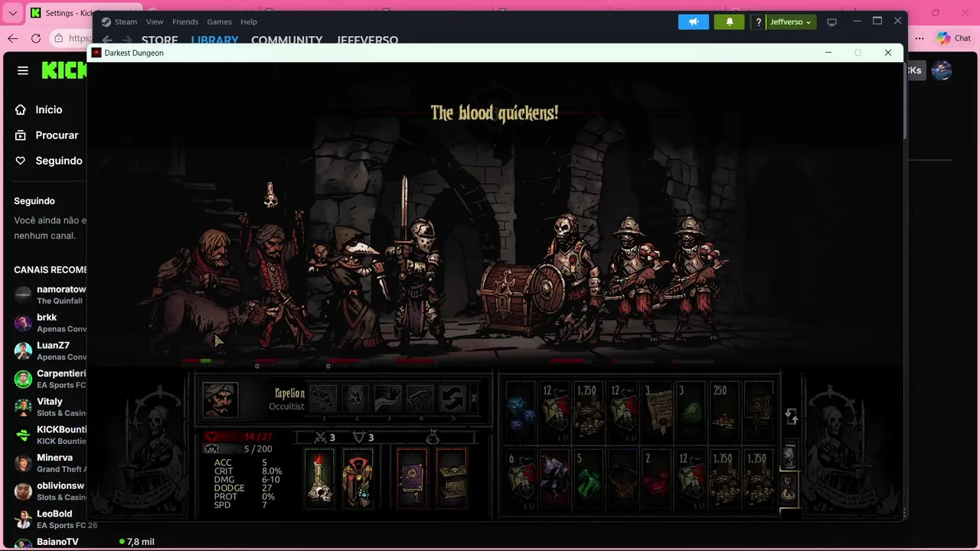Viewport: 980px width, 551px height.
Task: Click Papelion's hero portrait in the panel
Action: (x=220, y=399)
